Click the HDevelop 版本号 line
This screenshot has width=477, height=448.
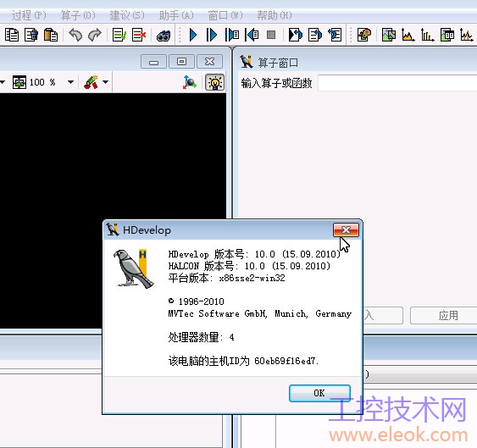pos(254,254)
